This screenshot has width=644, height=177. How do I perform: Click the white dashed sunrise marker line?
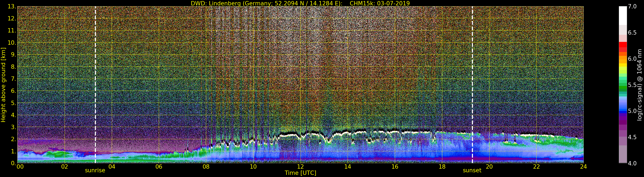95,85
